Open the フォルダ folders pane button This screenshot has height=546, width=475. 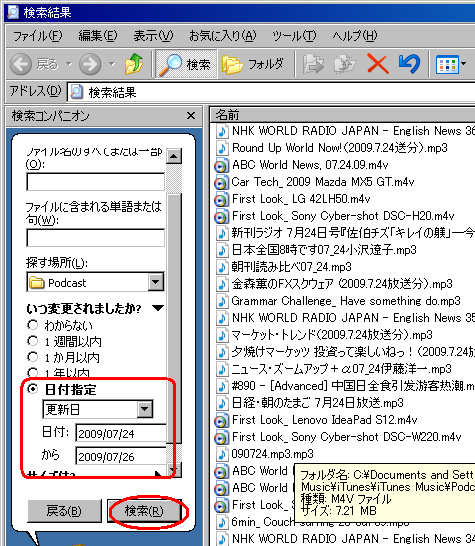tap(254, 64)
